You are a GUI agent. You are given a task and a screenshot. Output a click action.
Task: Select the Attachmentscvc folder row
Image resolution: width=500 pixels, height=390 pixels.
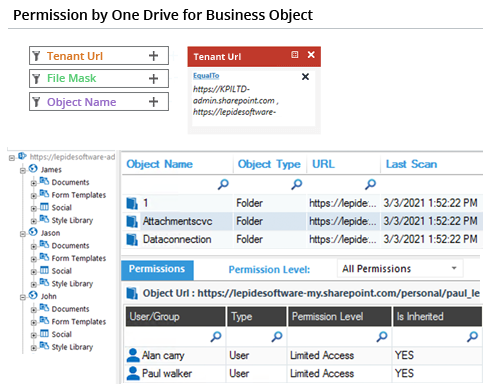click(x=302, y=221)
